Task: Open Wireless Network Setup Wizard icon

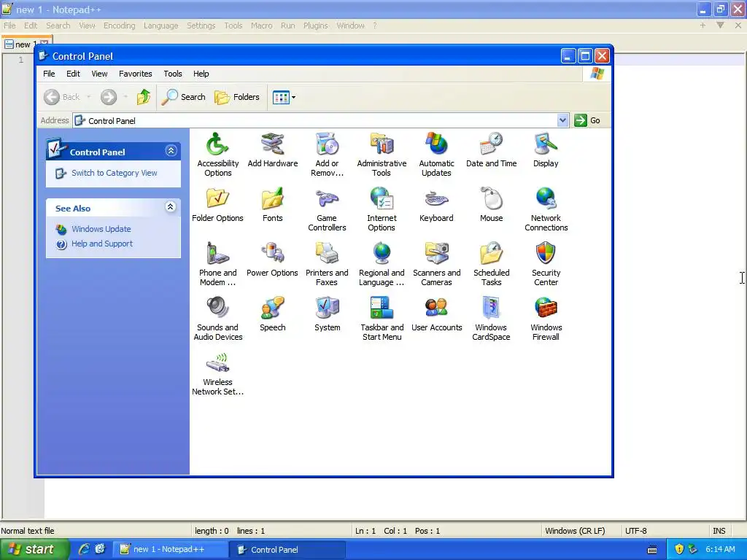Action: [217, 373]
